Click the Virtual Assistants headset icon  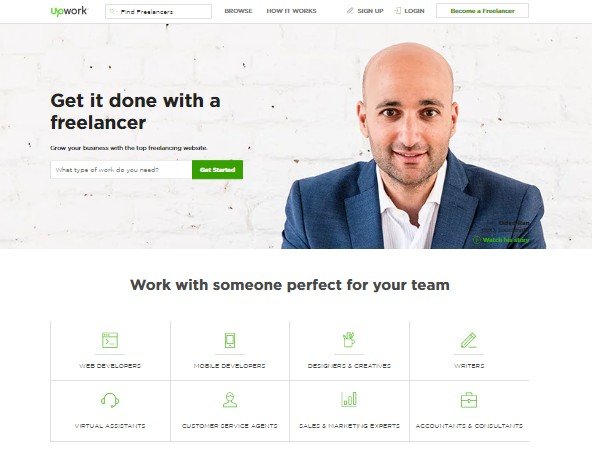[110, 400]
